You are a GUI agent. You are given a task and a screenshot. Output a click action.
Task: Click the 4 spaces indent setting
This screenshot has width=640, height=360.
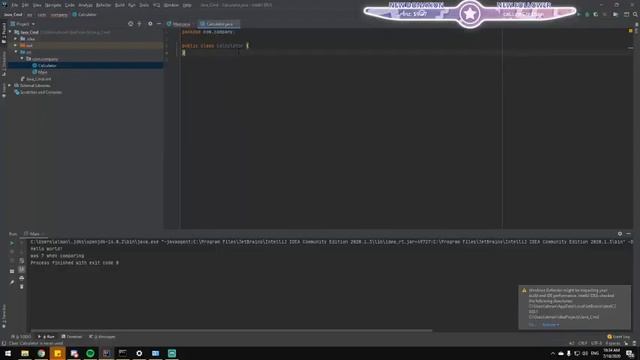(x=613, y=343)
